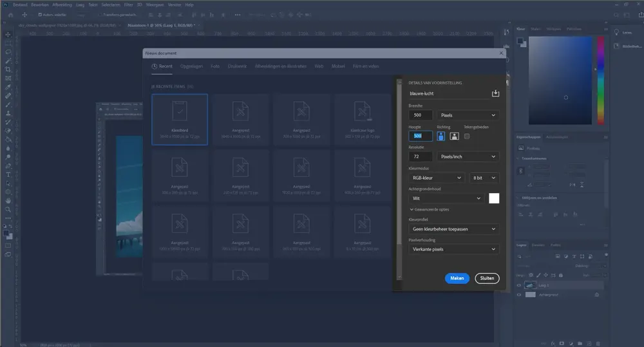
Task: Click the share icon at top right
Action: point(641,15)
